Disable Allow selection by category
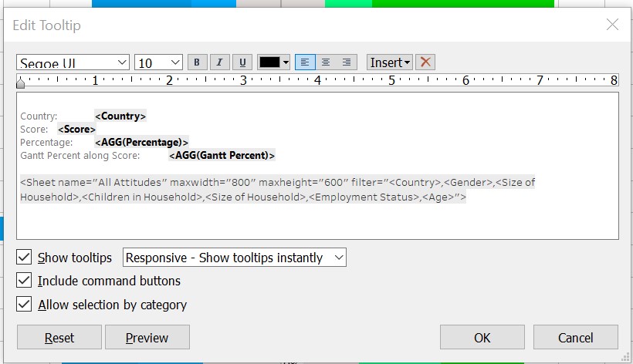Screen dimensions: 633x364 (x=25, y=304)
